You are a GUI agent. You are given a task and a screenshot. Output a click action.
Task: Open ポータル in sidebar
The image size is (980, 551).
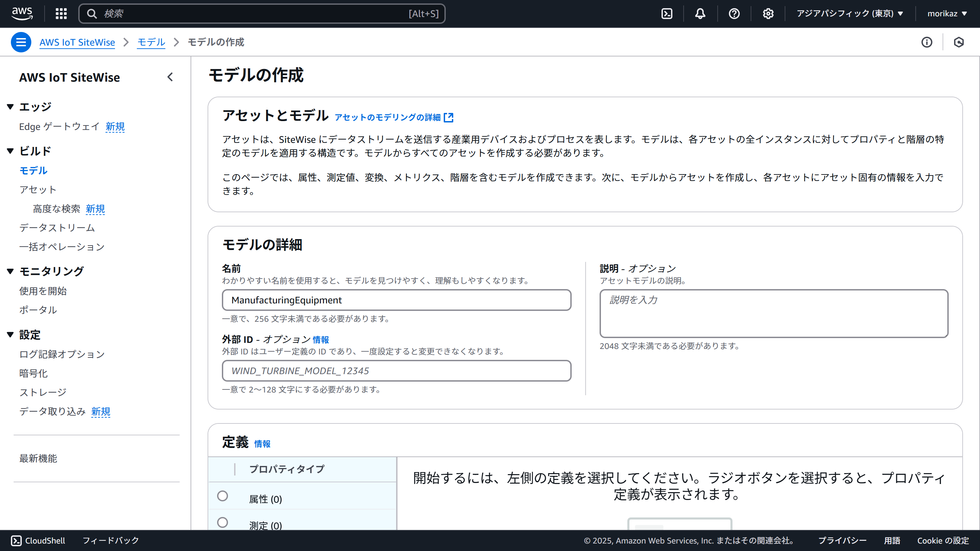38,310
